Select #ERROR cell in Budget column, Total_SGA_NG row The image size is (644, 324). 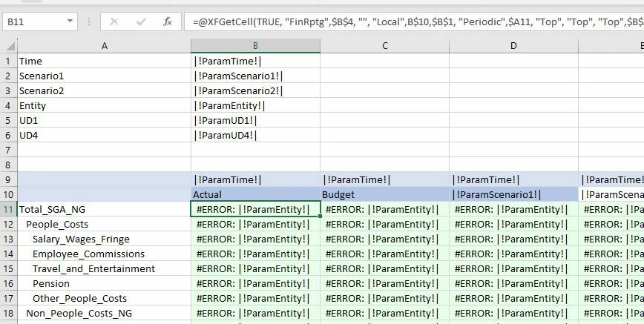pyautogui.click(x=385, y=209)
